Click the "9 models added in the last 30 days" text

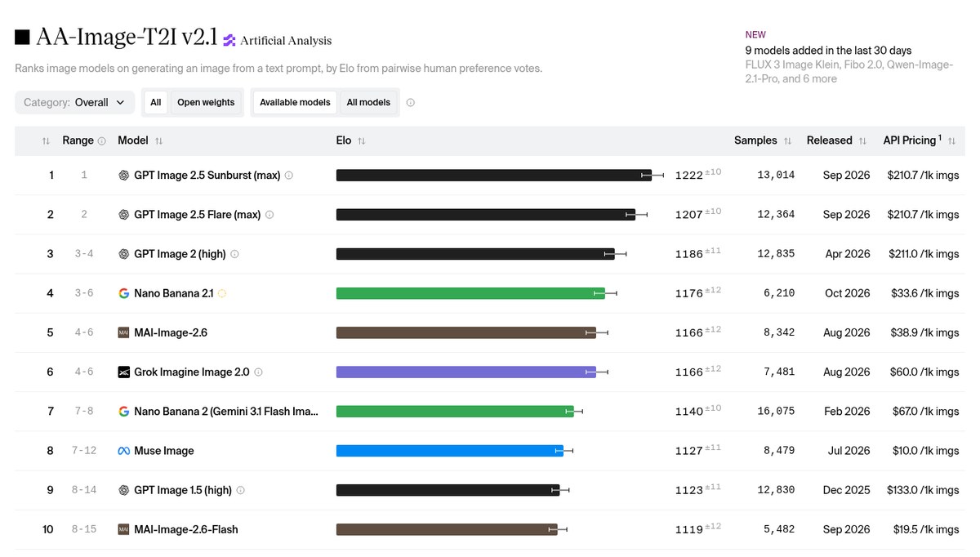(x=828, y=51)
